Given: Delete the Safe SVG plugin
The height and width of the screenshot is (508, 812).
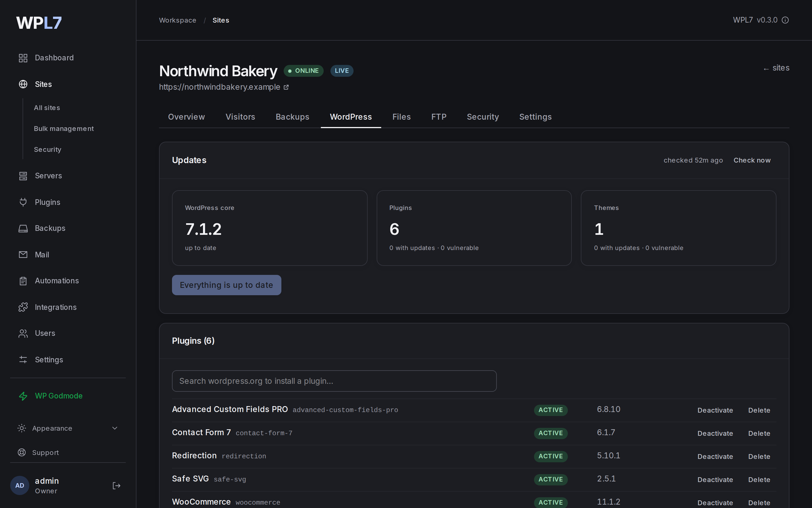Looking at the screenshot, I should (x=759, y=480).
